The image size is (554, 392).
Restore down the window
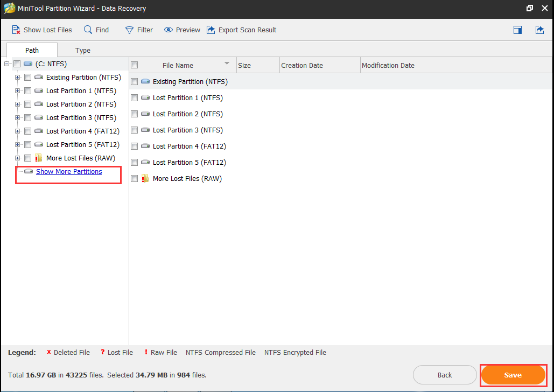529,8
